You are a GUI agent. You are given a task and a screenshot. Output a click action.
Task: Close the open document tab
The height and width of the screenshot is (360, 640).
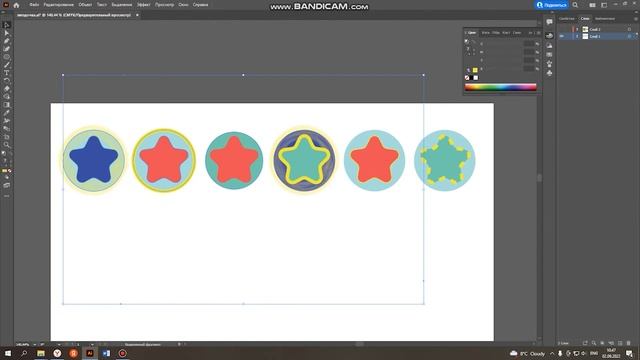(137, 15)
